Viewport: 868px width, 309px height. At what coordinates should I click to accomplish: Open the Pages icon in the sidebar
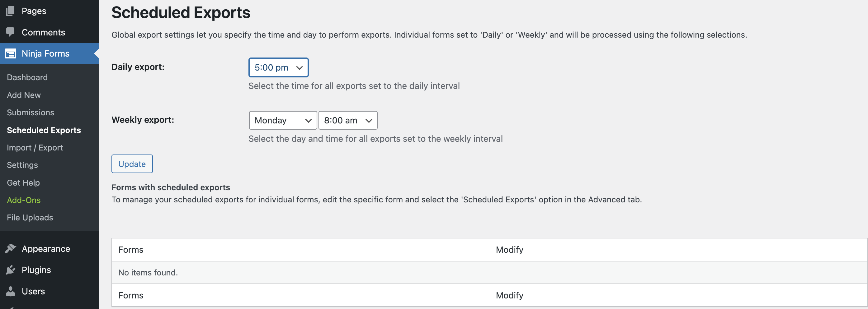(11, 11)
